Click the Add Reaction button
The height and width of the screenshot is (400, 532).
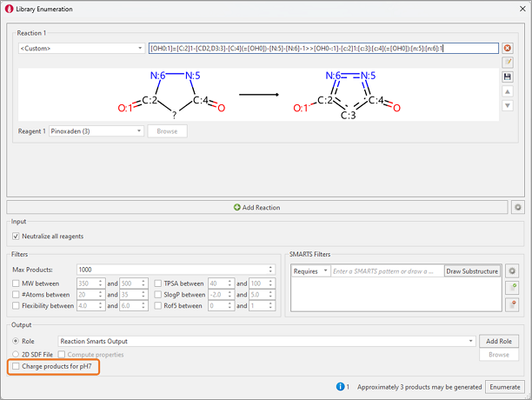[256, 207]
